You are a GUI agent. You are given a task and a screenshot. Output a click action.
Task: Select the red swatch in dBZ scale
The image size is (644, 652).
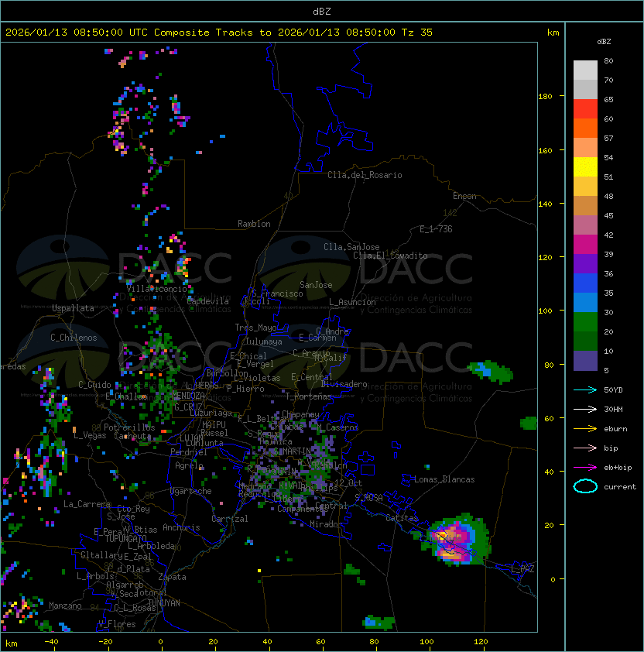(585, 108)
